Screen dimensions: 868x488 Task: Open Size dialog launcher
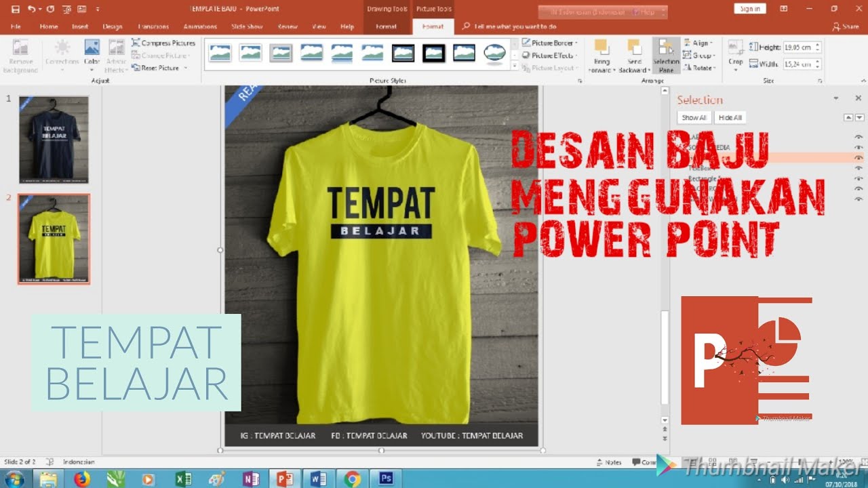coord(821,81)
